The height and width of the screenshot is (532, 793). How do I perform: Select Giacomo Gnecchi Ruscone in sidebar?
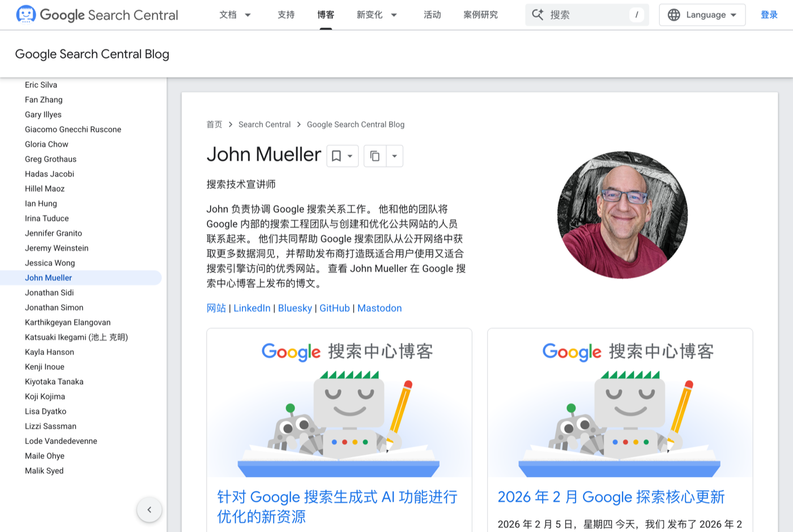pyautogui.click(x=73, y=130)
